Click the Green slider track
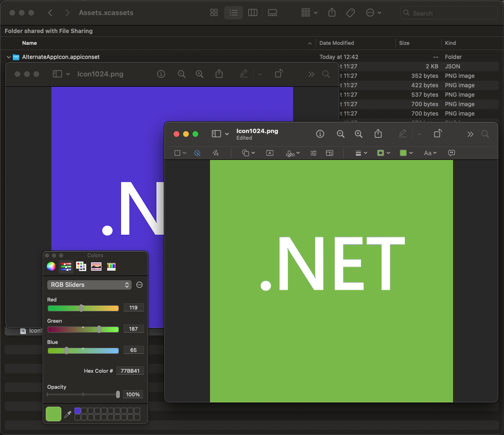The height and width of the screenshot is (435, 504). (x=83, y=329)
